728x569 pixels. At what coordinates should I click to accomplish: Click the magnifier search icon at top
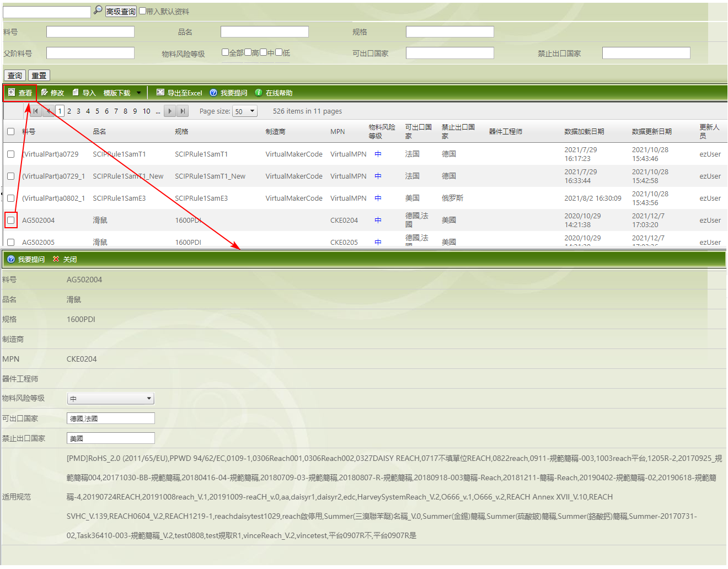tap(98, 10)
